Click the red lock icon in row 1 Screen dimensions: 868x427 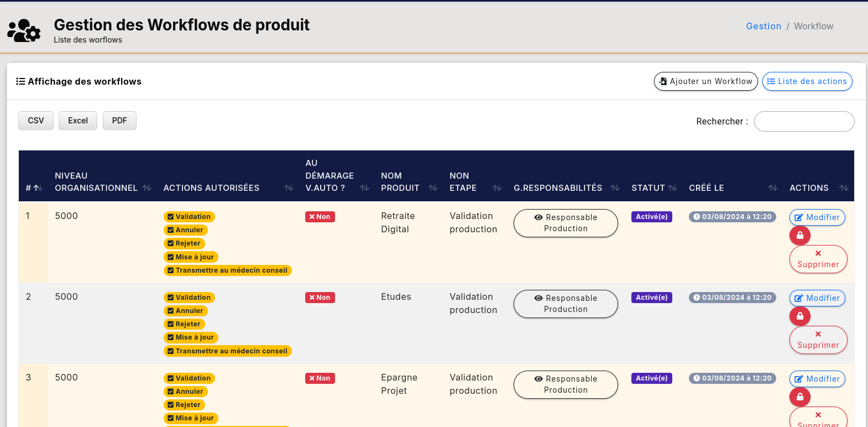799,236
